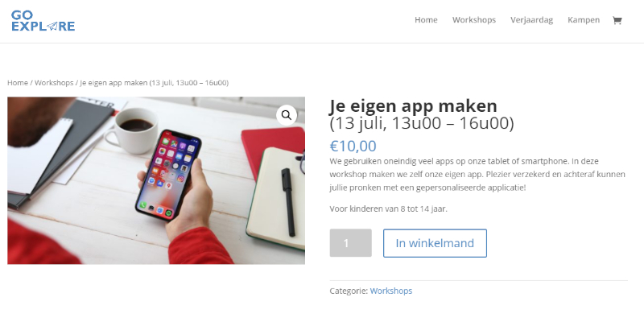Focus the quantity input field
This screenshot has height=322, width=644.
point(350,243)
